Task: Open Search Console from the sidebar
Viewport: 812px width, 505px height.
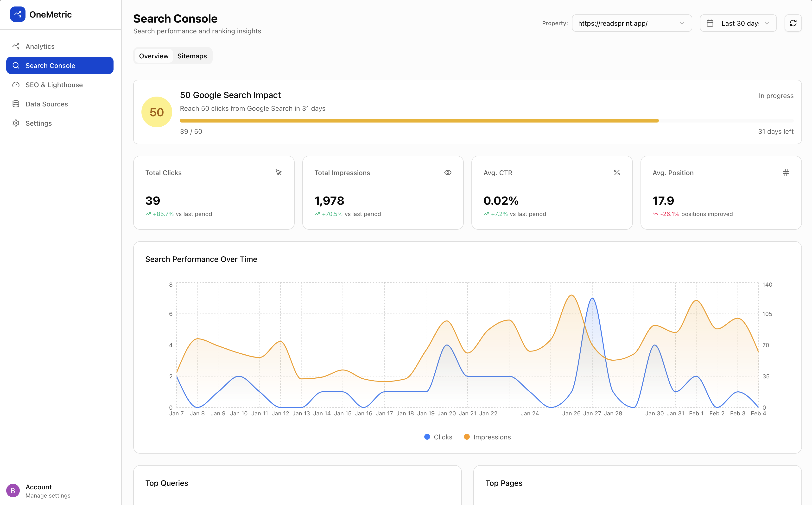Action: tap(50, 65)
